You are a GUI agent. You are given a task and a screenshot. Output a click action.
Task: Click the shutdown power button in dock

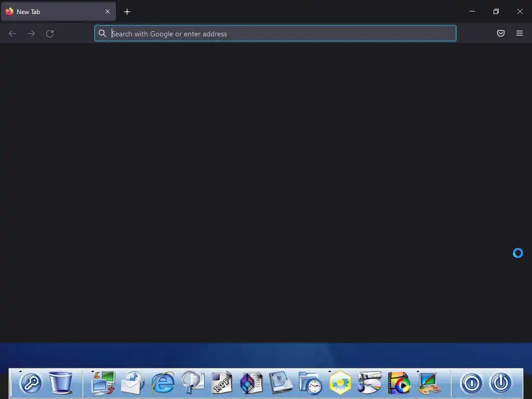pos(501,383)
